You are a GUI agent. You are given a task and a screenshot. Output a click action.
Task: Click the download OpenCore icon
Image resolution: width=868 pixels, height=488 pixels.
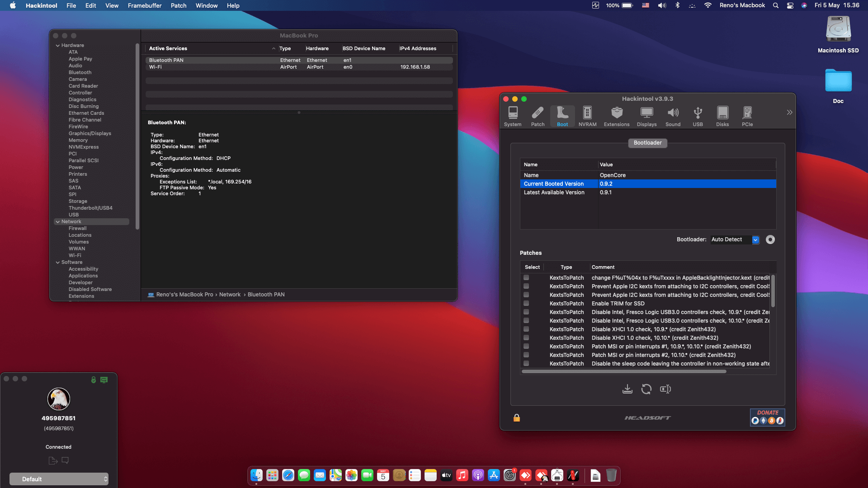627,389
